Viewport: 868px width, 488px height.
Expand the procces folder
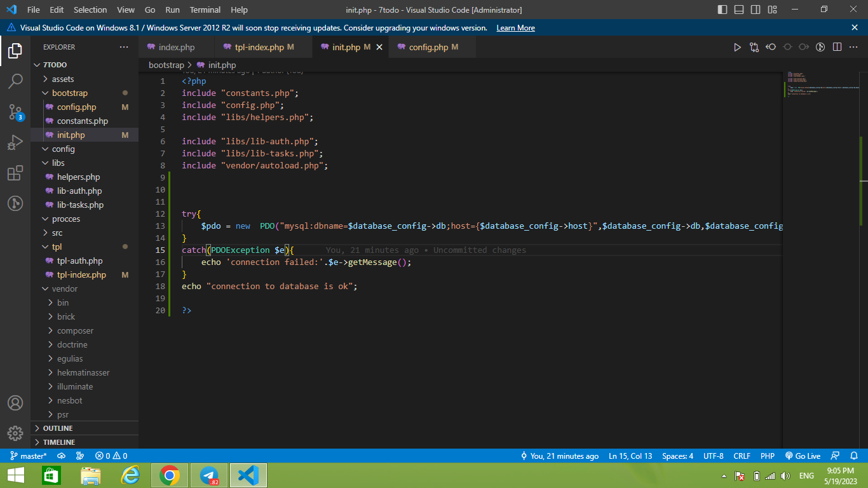[85, 219]
